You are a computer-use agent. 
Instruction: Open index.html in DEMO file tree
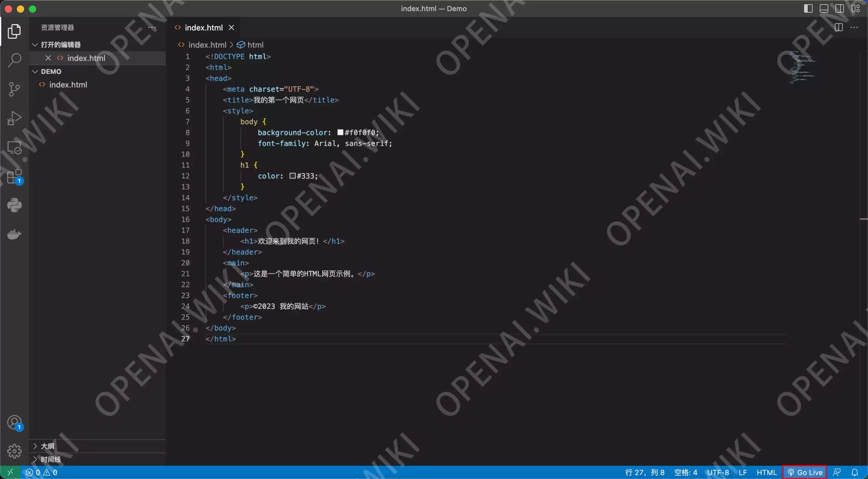(68, 85)
